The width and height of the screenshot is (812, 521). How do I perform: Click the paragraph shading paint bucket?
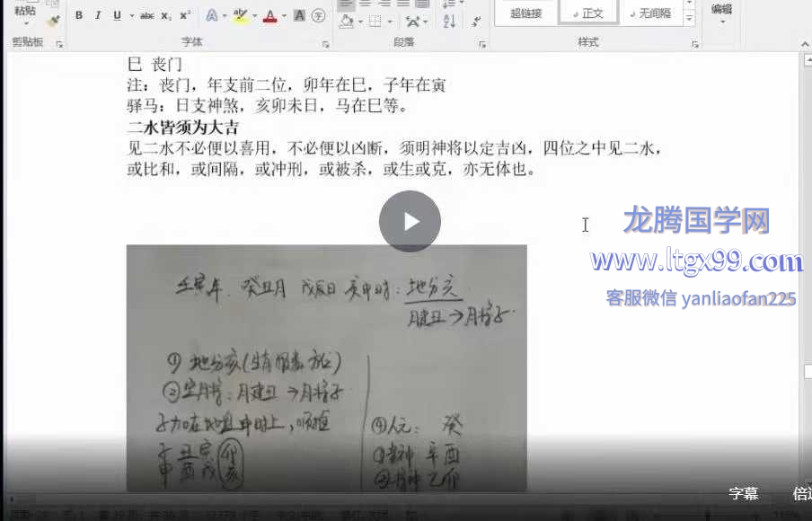[347, 22]
